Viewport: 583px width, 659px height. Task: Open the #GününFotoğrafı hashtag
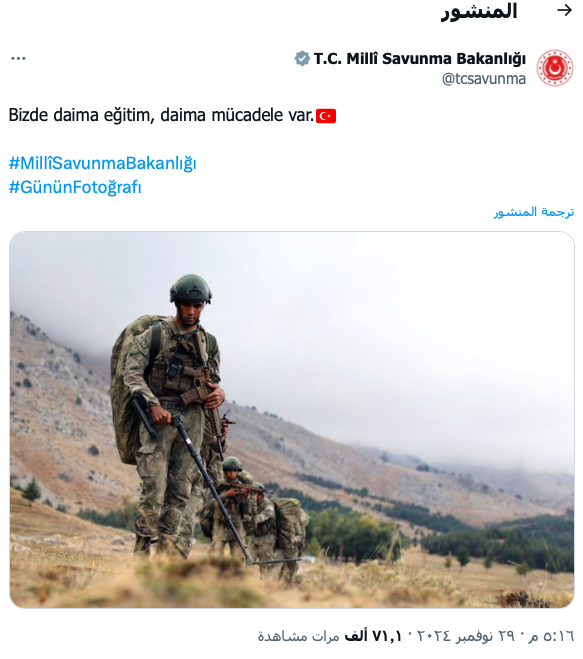pyautogui.click(x=75, y=187)
